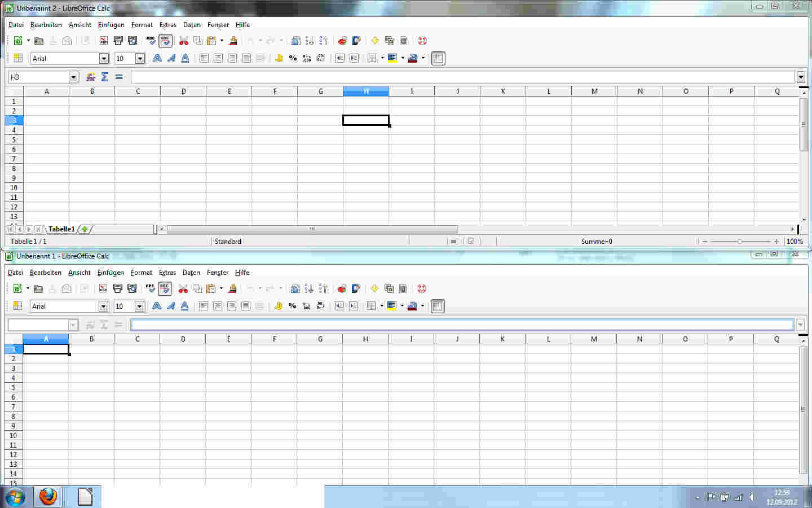Click Firefox icon in taskbar
Image resolution: width=812 pixels, height=508 pixels.
coord(48,497)
